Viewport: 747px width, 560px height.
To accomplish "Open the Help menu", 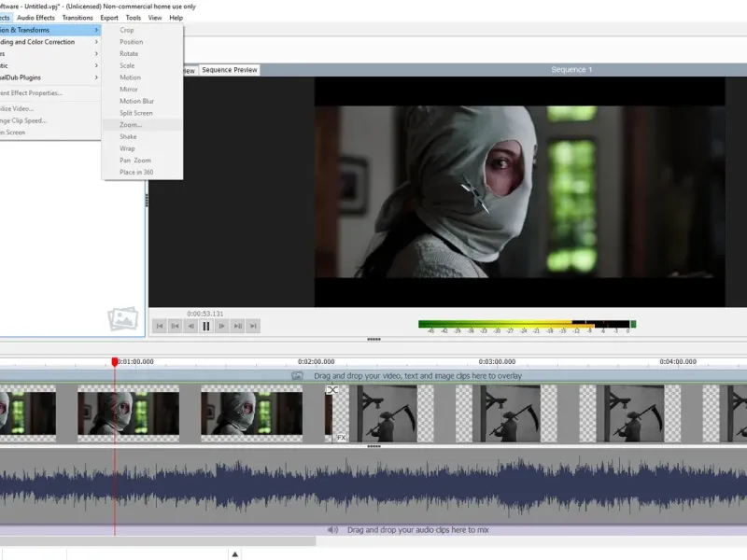I will [x=176, y=18].
